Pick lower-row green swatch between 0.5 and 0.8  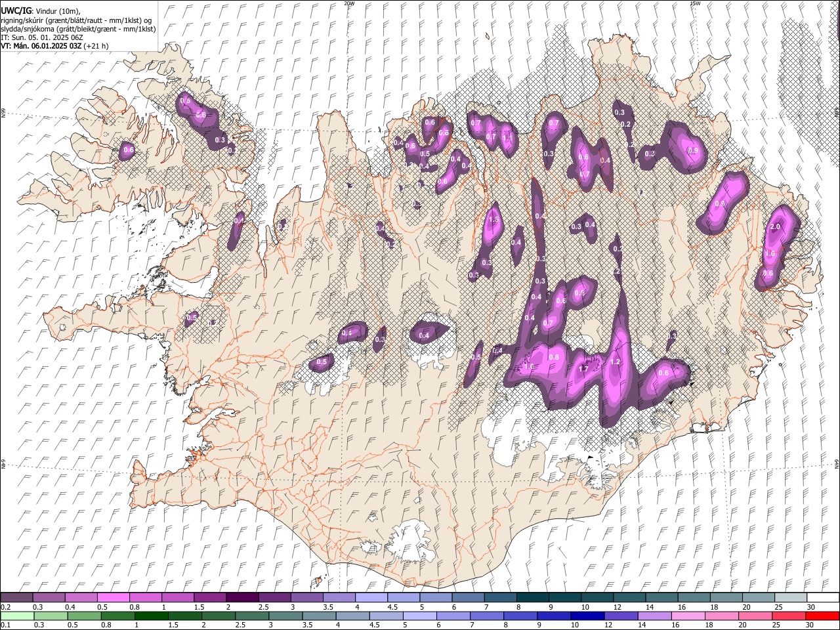pyautogui.click(x=84, y=616)
